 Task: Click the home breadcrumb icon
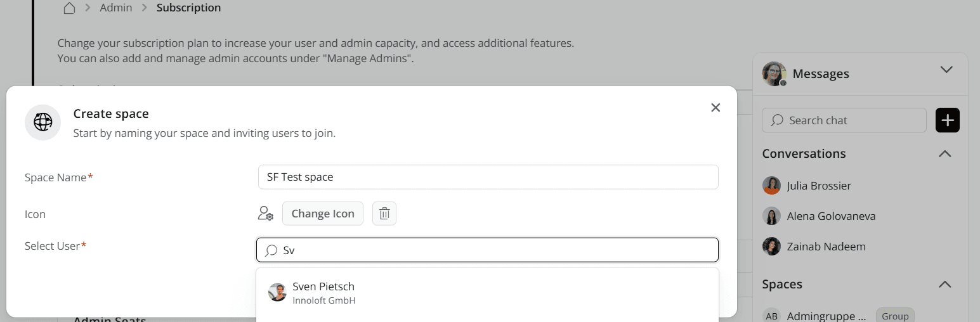(69, 8)
